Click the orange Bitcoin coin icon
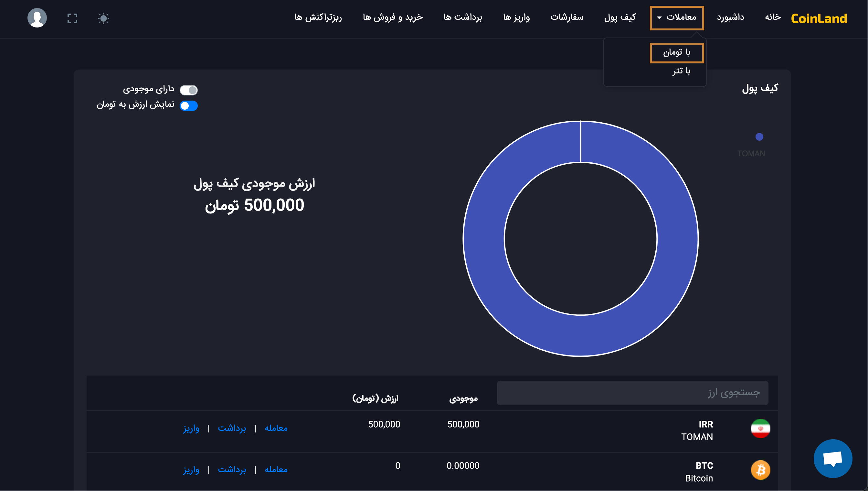Screen dimensions: 868x491 [760, 470]
